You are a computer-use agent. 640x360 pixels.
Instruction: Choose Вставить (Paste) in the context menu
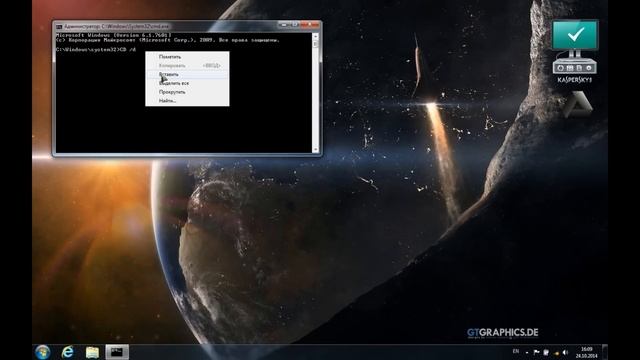point(187,74)
